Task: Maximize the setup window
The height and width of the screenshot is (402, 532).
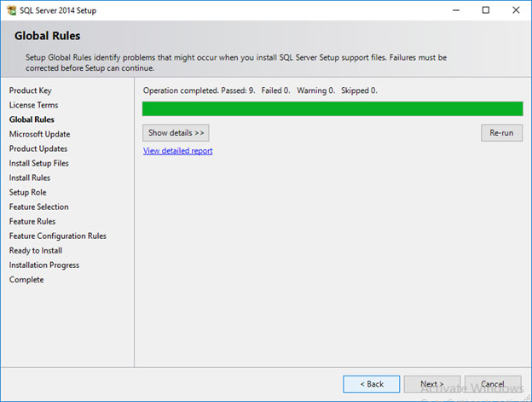Action: coord(486,10)
